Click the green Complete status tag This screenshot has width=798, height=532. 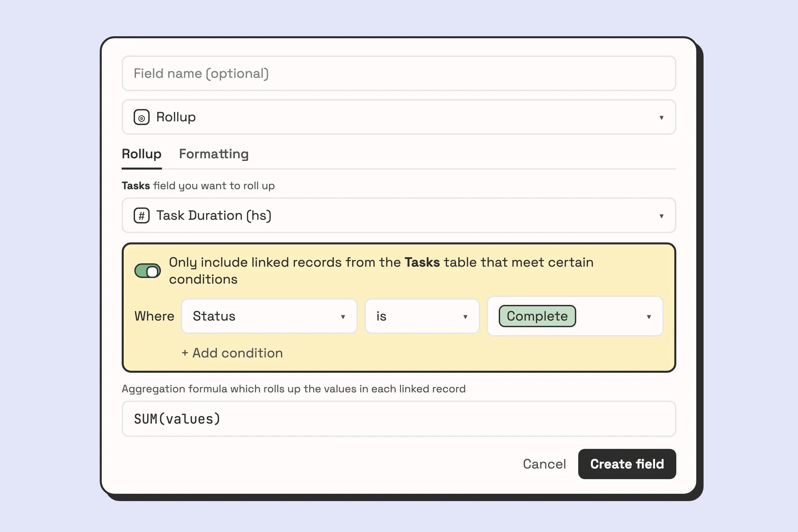[x=537, y=316]
